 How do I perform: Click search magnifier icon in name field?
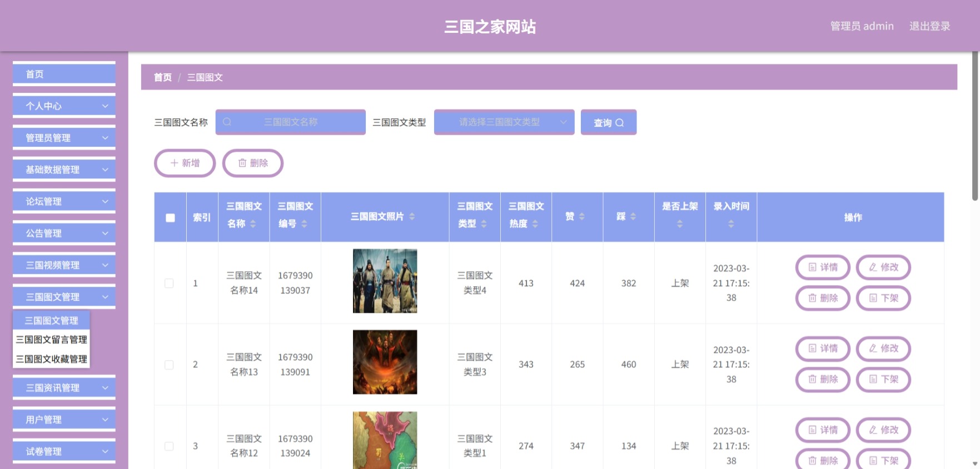pyautogui.click(x=227, y=122)
